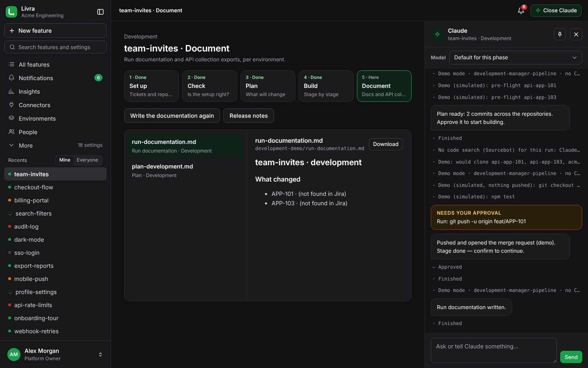This screenshot has height=368, width=588.
Task: Click the Claude sparkle avatar icon
Action: click(x=437, y=34)
